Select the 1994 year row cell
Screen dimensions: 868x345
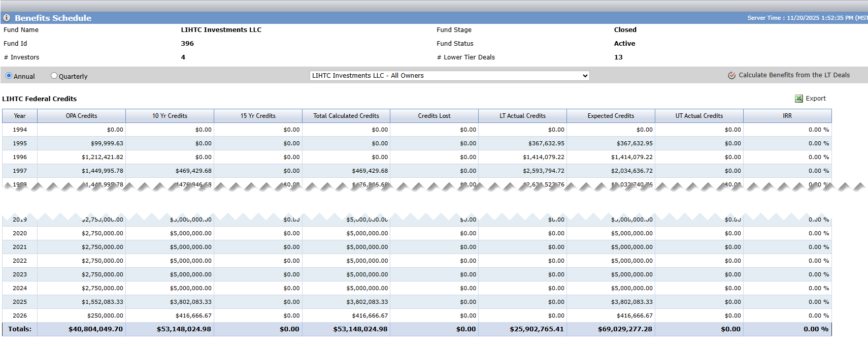(20, 130)
